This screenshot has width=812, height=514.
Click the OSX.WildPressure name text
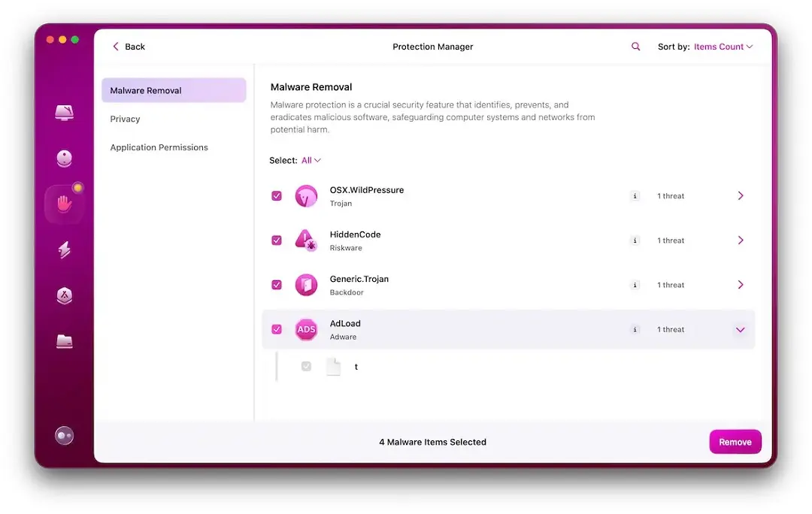coord(367,190)
